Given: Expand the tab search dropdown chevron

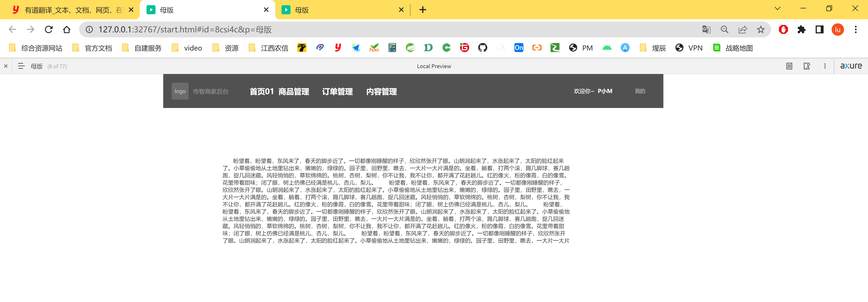Looking at the screenshot, I should (777, 9).
